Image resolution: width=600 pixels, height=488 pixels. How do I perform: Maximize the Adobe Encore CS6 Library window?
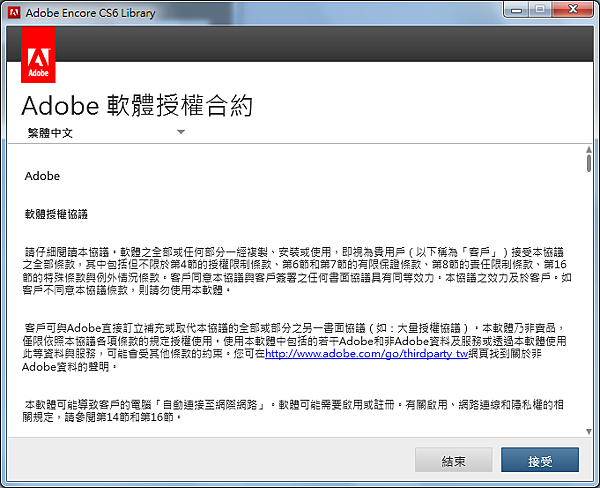point(540,10)
